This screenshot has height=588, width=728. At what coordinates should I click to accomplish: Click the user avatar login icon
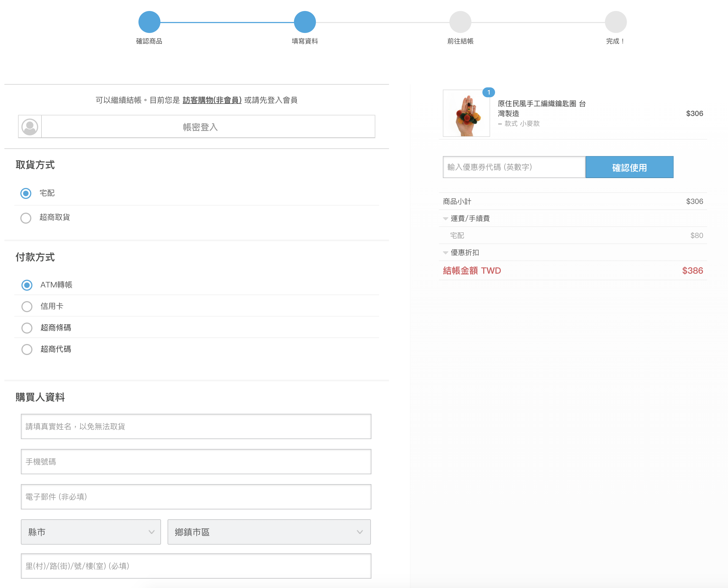[x=30, y=127]
